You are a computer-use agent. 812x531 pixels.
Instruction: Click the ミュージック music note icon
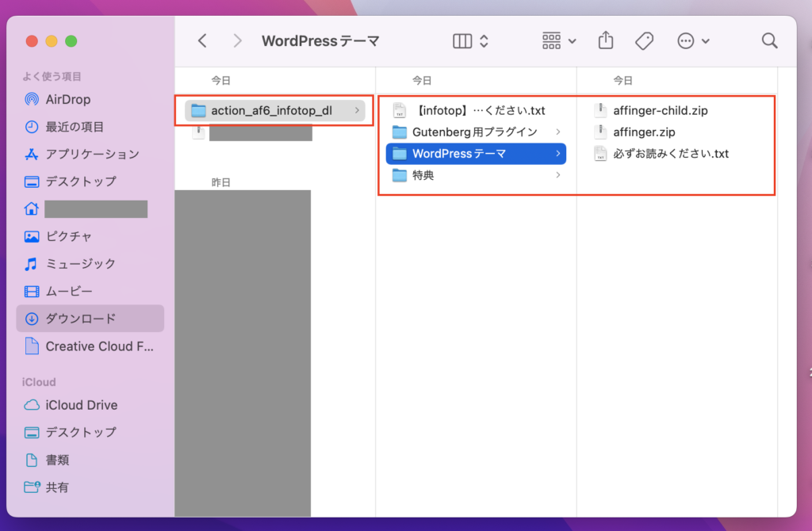point(32,264)
